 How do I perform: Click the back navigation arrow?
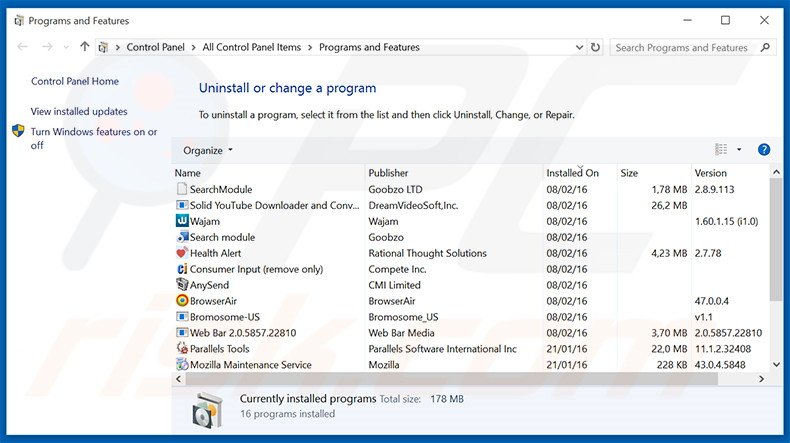[x=22, y=47]
